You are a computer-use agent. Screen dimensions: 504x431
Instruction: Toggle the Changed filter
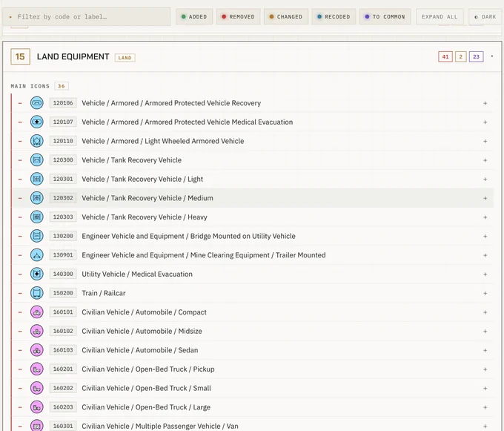(x=286, y=17)
